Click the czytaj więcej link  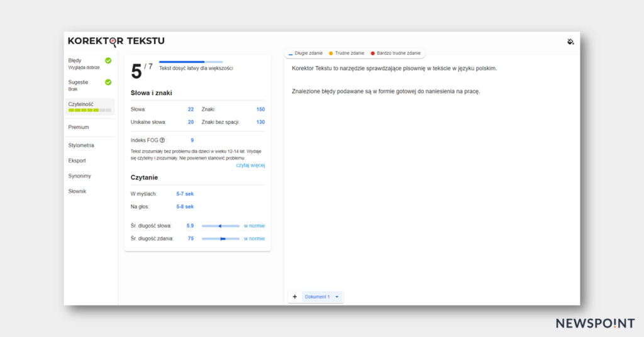(x=250, y=165)
